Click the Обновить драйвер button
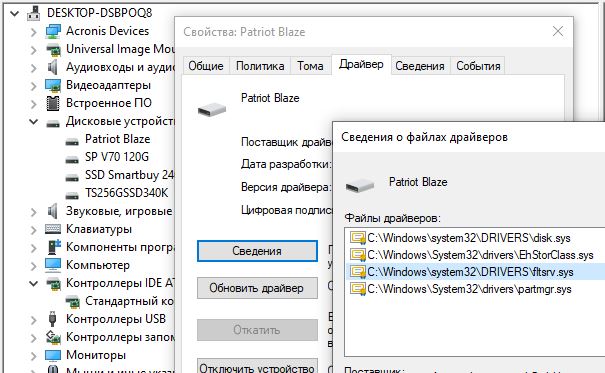This screenshot has height=373, width=605. tap(257, 288)
